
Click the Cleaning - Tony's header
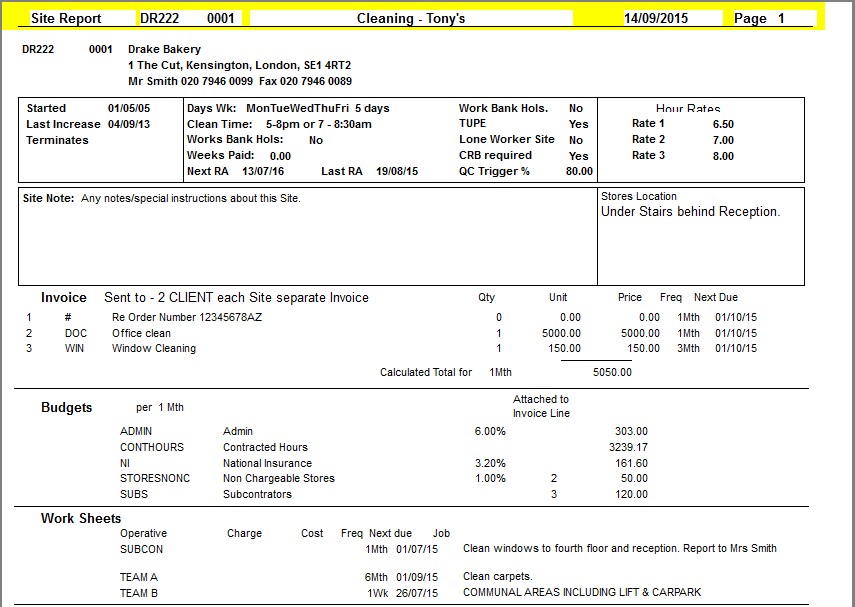pos(411,17)
